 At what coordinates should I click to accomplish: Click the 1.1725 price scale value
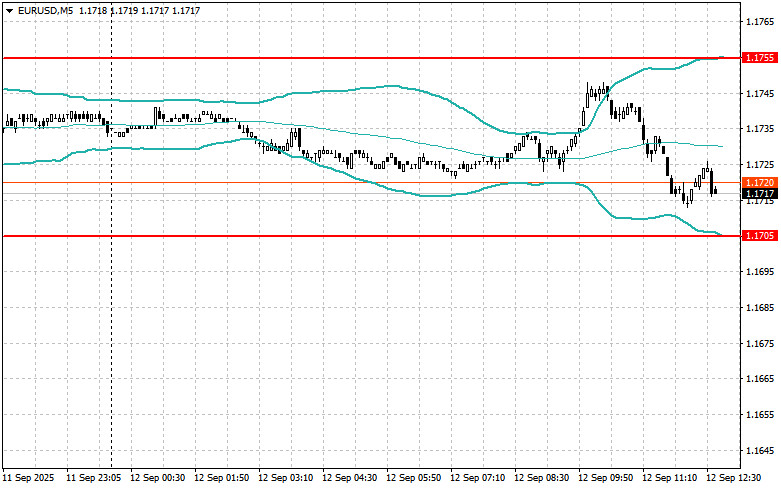(x=760, y=164)
